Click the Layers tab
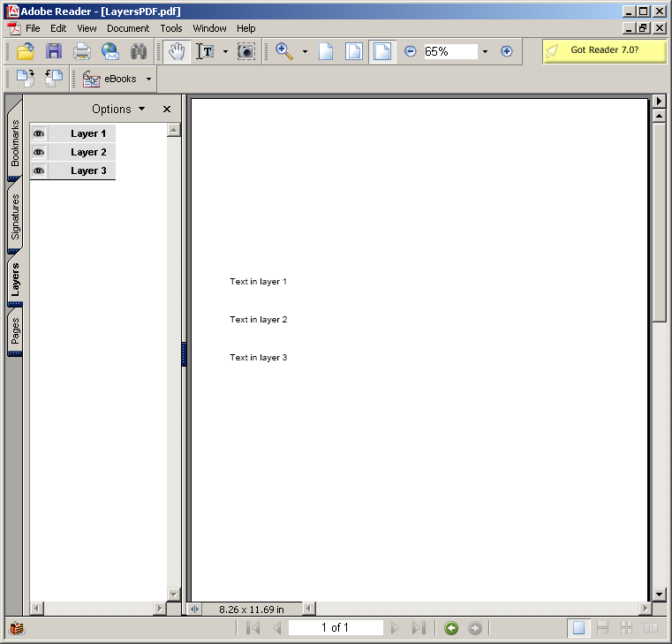672x644 pixels. pyautogui.click(x=15, y=279)
